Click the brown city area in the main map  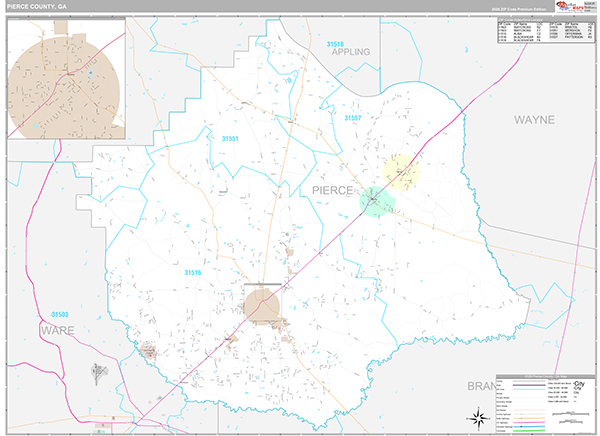[x=262, y=307]
